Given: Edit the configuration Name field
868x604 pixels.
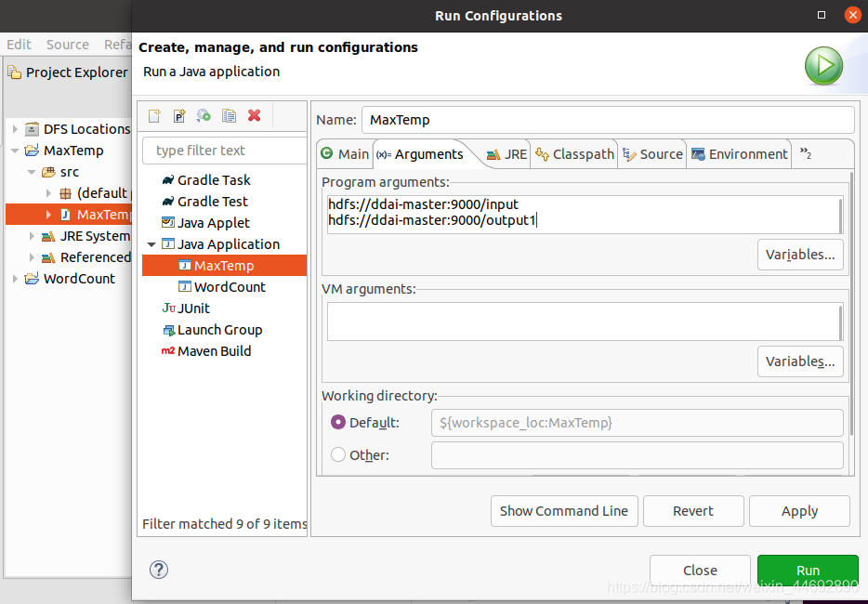Looking at the screenshot, I should [608, 120].
